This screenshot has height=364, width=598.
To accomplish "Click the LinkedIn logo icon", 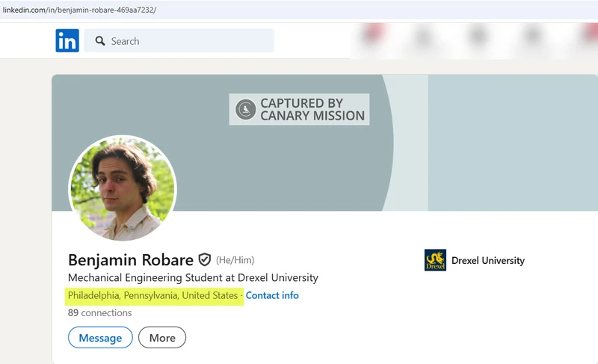I will (x=67, y=41).
